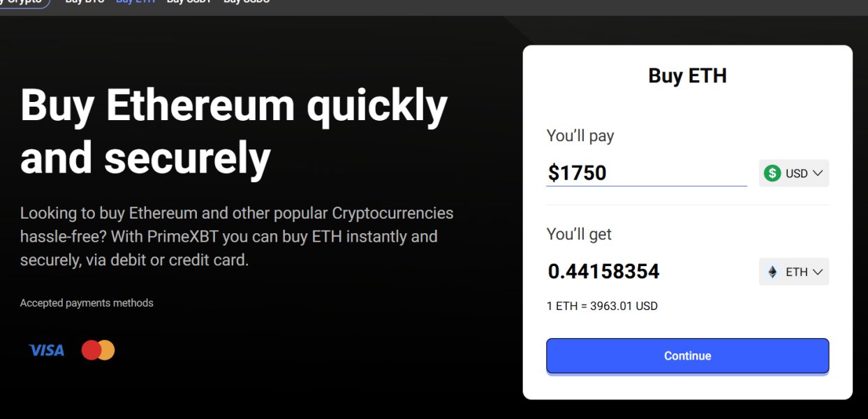
Task: Click the green dollar sign USD icon
Action: pyautogui.click(x=772, y=173)
